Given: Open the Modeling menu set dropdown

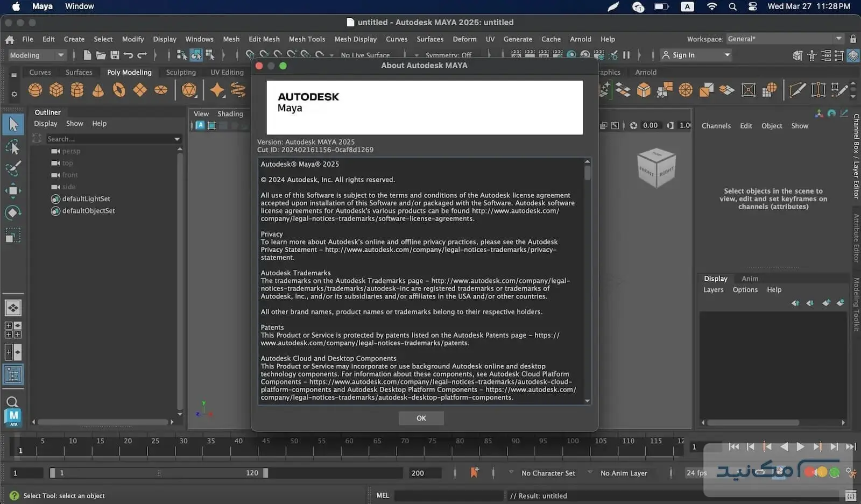Looking at the screenshot, I should tap(37, 55).
